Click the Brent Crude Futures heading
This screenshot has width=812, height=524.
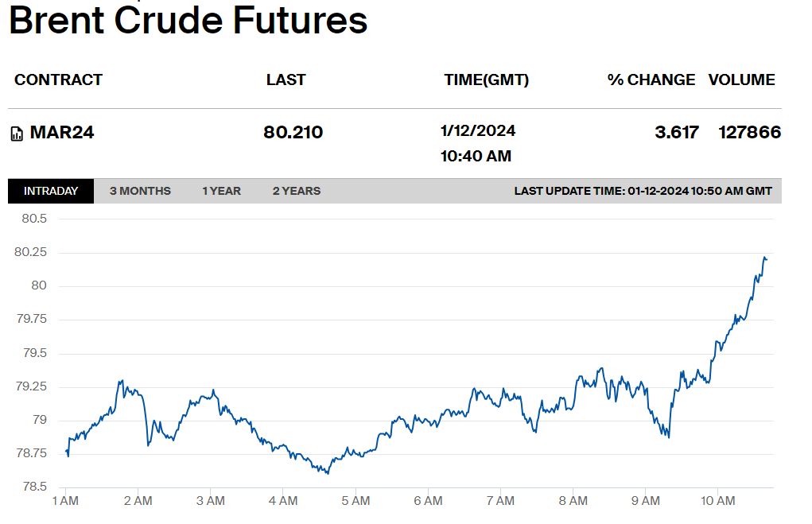pos(188,20)
